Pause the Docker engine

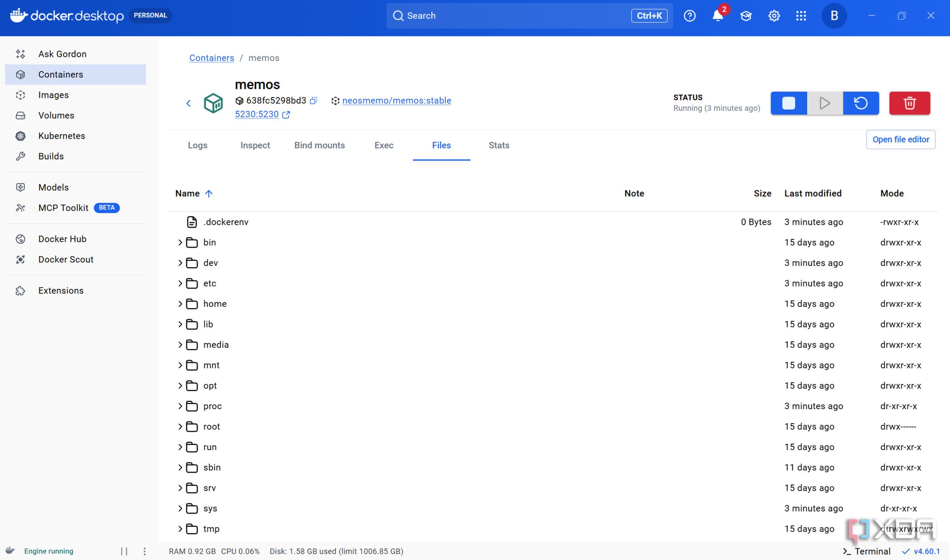(x=124, y=551)
